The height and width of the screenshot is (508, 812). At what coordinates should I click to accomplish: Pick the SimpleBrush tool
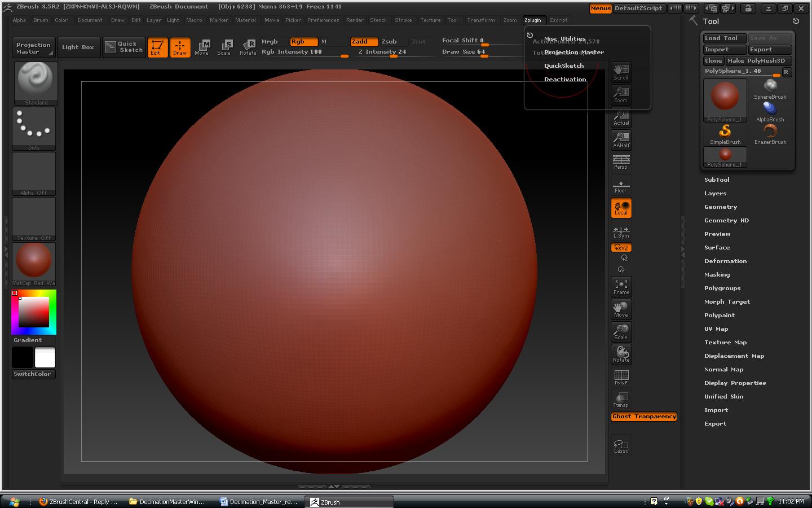[x=725, y=134]
